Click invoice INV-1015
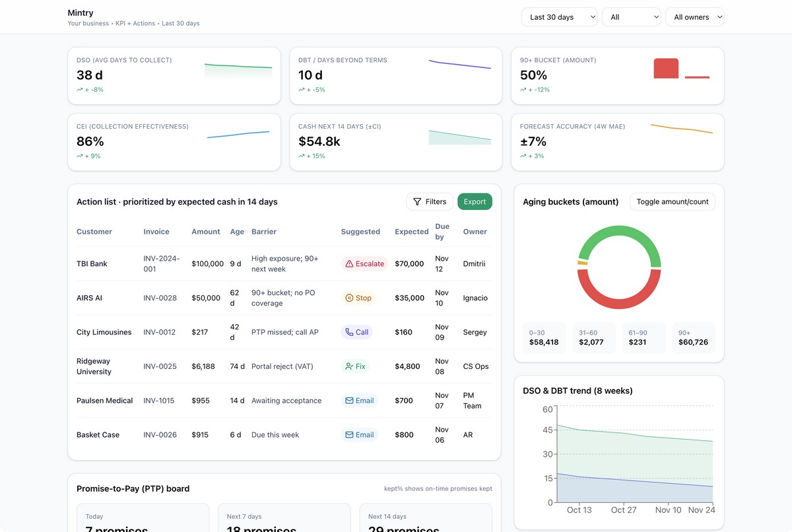The image size is (792, 532). (x=160, y=401)
